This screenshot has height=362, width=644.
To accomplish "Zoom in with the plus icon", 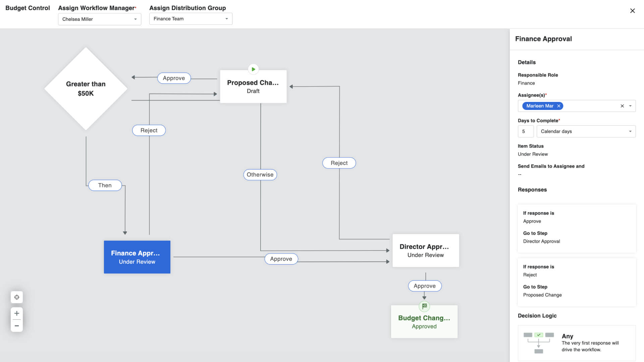I will [17, 313].
